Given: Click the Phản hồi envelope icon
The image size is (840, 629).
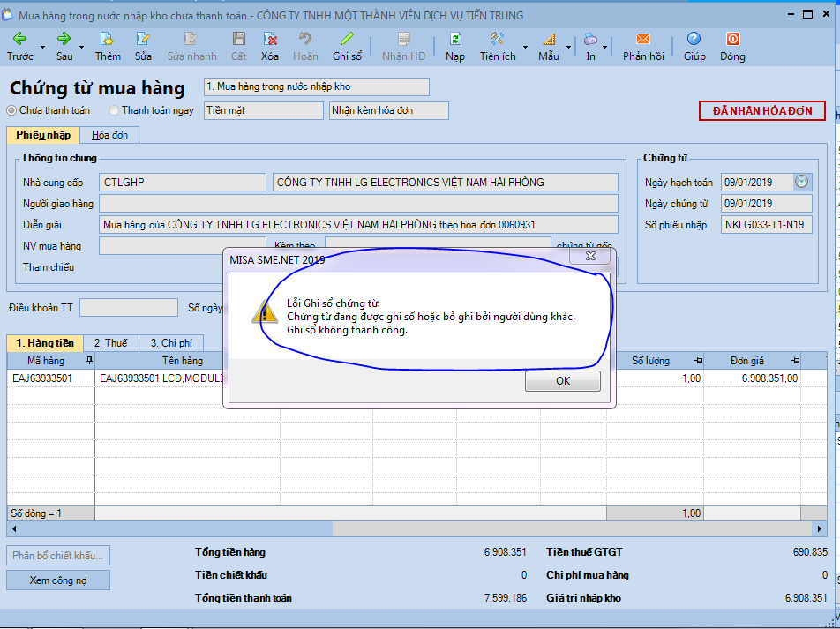Looking at the screenshot, I should (642, 39).
